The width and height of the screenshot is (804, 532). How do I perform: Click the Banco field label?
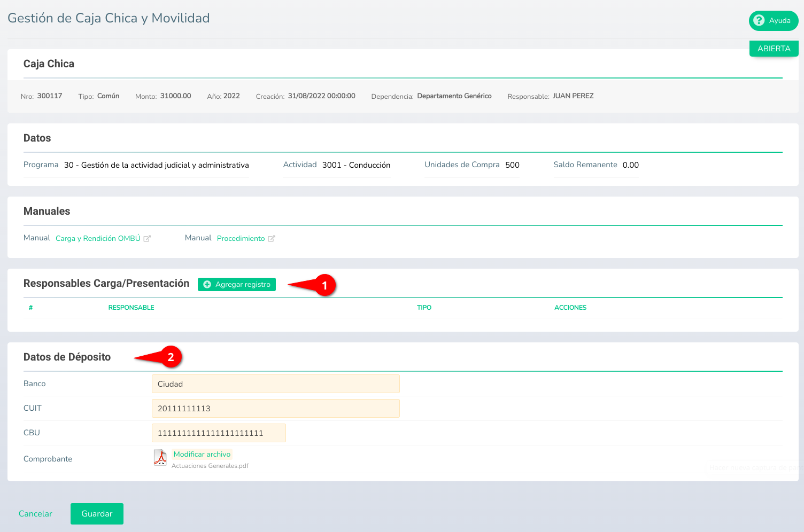34,384
